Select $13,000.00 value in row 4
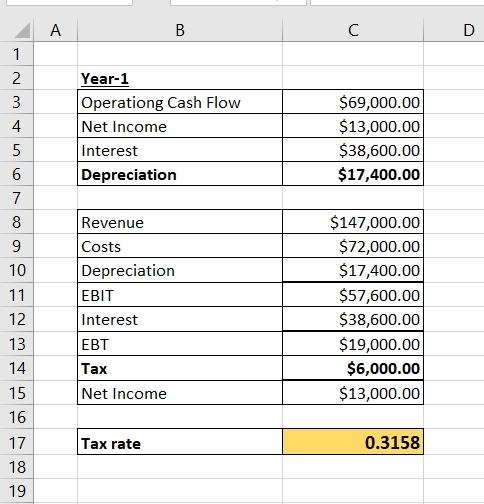The image size is (484, 504). [x=353, y=126]
